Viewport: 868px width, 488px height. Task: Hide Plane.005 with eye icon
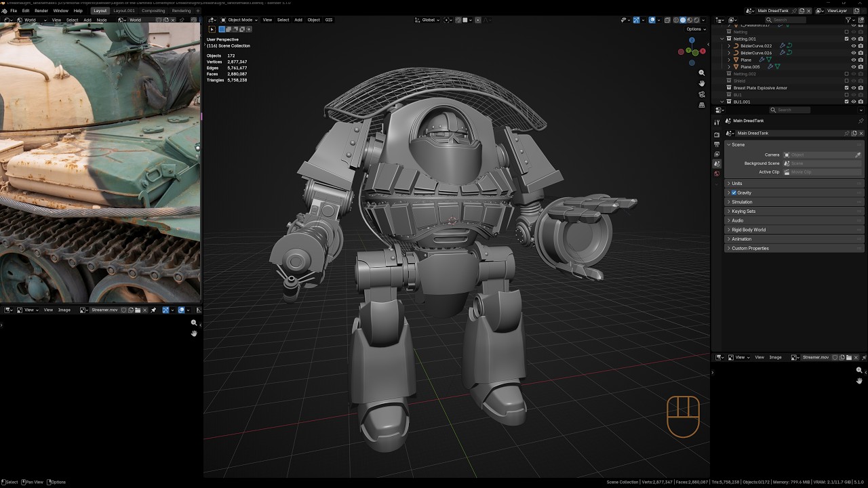854,66
